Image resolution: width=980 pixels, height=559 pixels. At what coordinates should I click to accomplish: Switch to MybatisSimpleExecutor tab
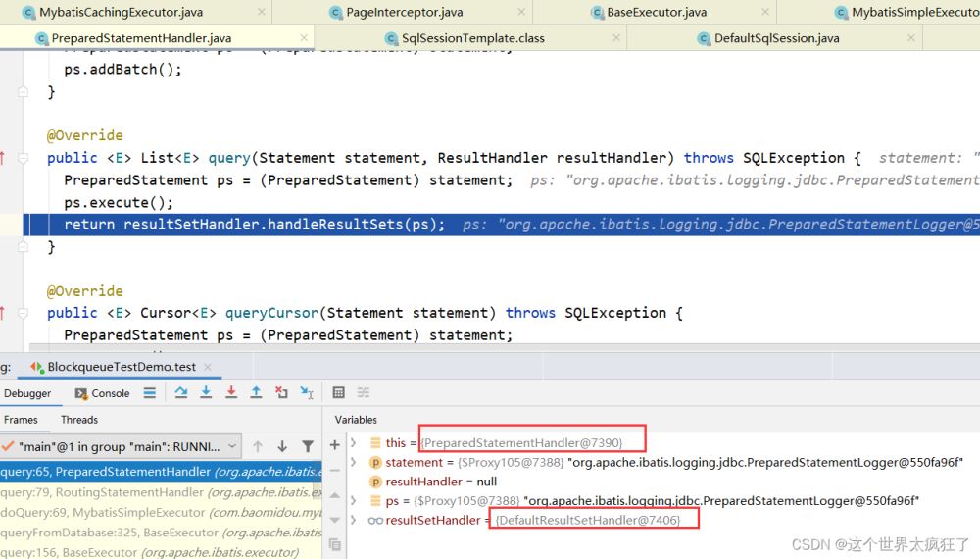pos(907,12)
